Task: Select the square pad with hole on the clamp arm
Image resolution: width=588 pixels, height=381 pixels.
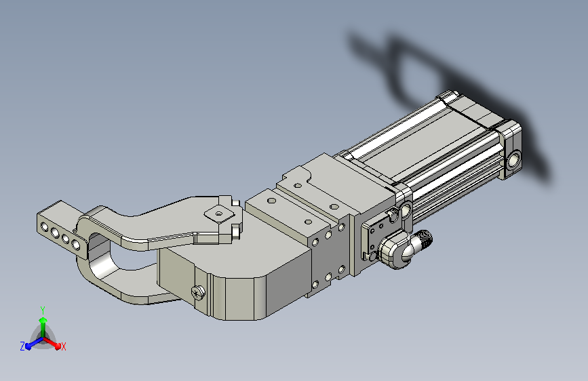Action: [219, 214]
